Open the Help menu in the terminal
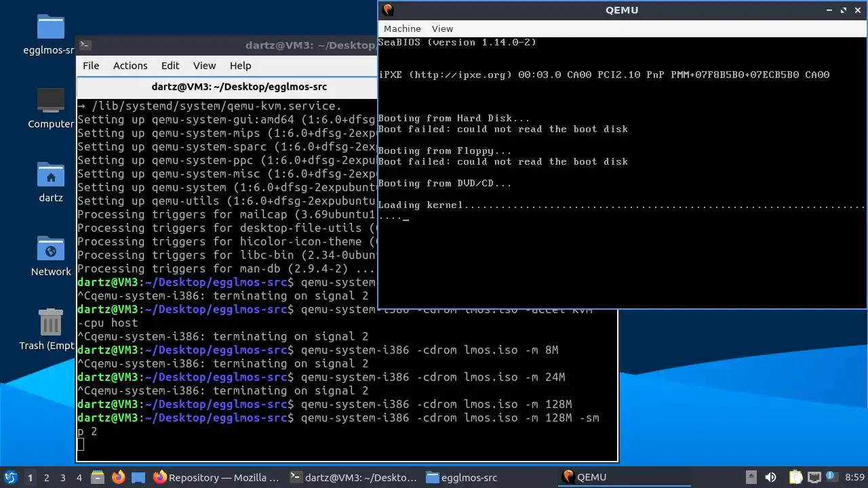Viewport: 868px width, 488px height. coord(240,66)
